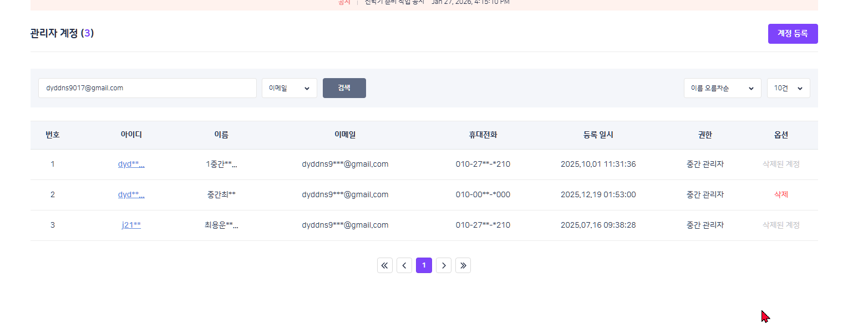Focus the search field containing dyddns9017@gmail.com
The image size is (868, 334).
(147, 88)
